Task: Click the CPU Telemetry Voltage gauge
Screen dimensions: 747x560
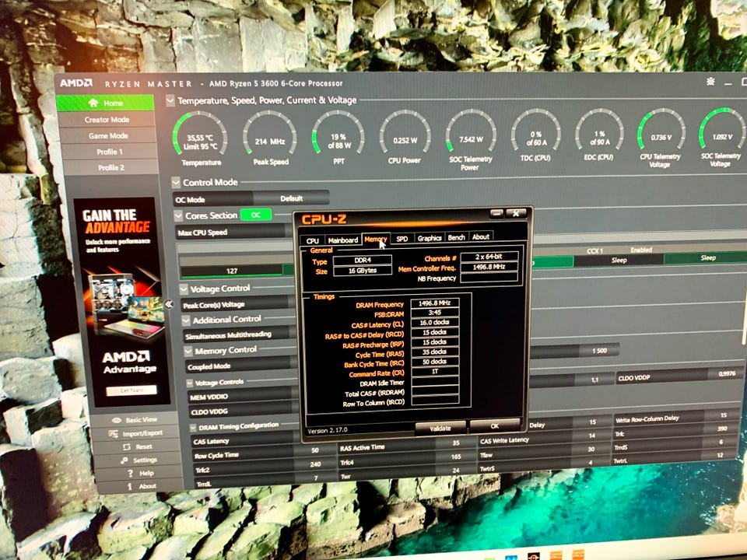Action: [661, 128]
